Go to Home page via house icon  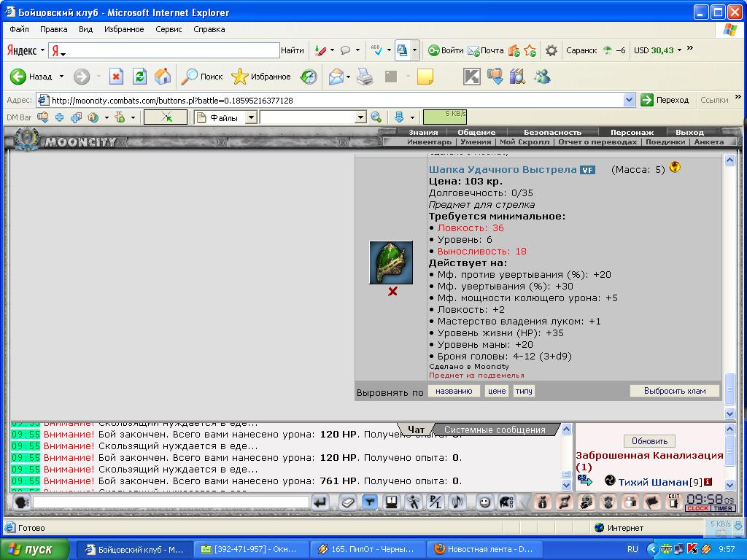[x=163, y=76]
